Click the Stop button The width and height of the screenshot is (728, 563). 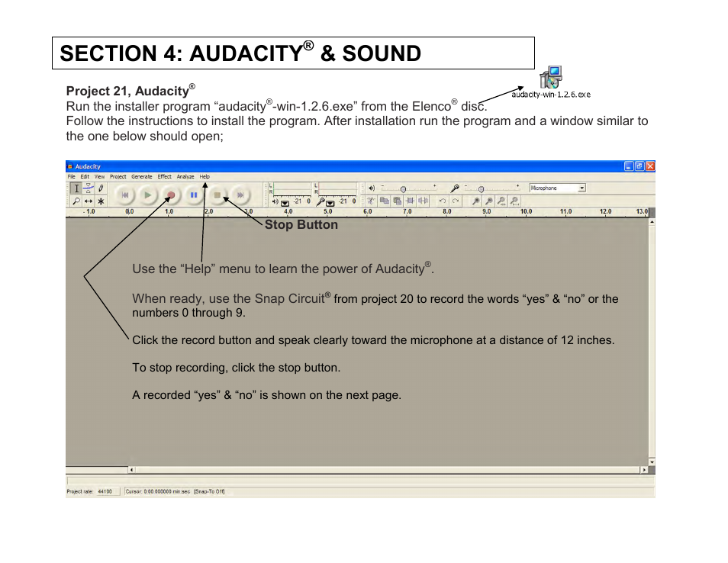[217, 195]
